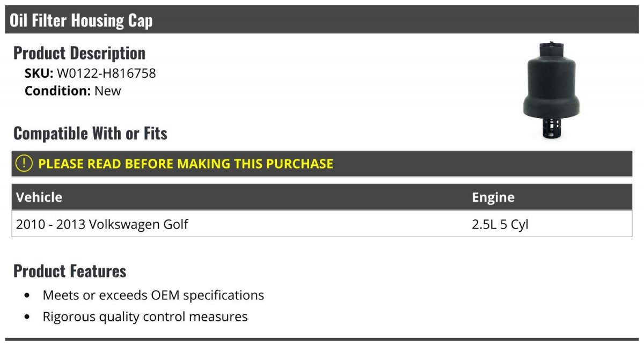Click Rigorous quality control measures bullet

tap(145, 316)
